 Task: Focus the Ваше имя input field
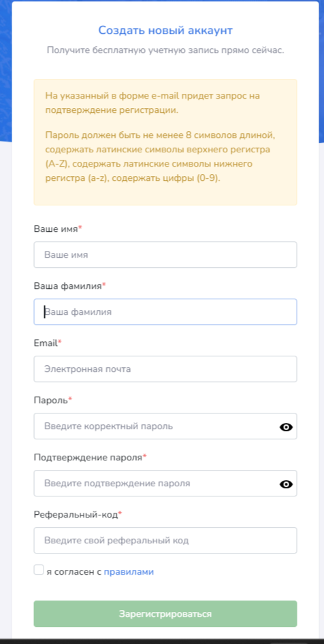(165, 254)
